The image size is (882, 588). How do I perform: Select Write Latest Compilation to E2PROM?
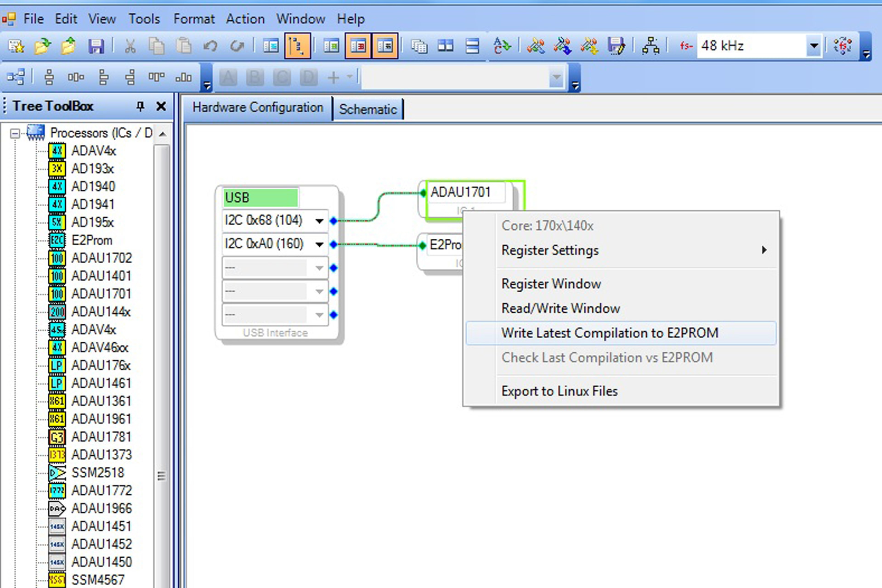point(610,333)
